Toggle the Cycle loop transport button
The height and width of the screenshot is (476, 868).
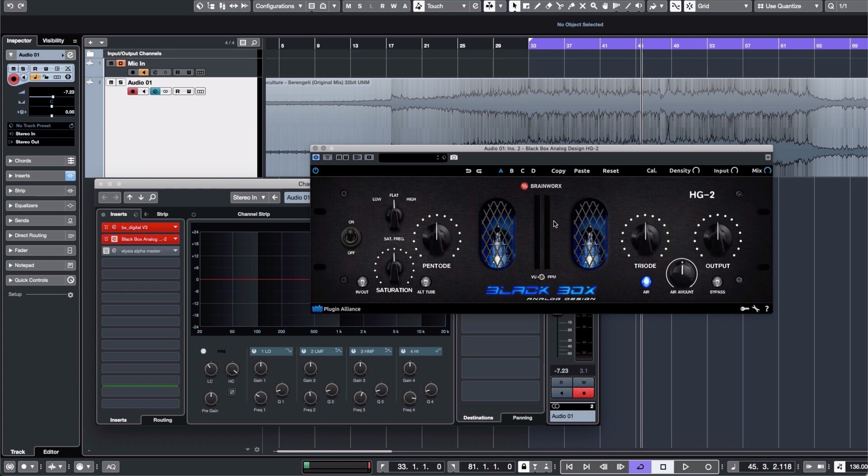pos(640,466)
